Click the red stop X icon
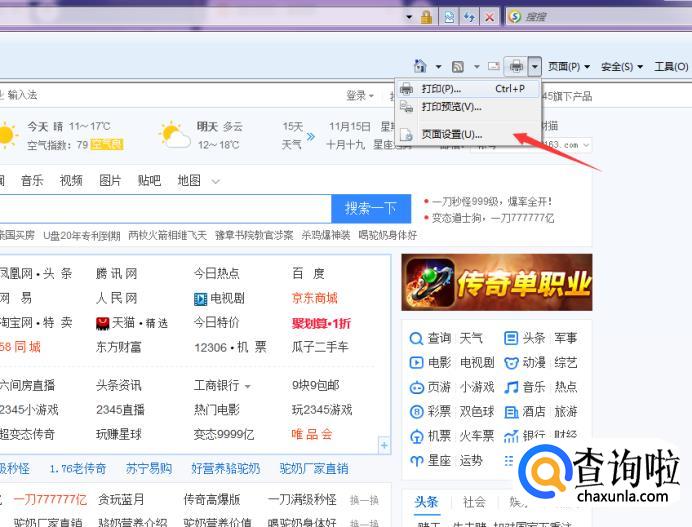Screen dimensions: 692x527 [489, 17]
